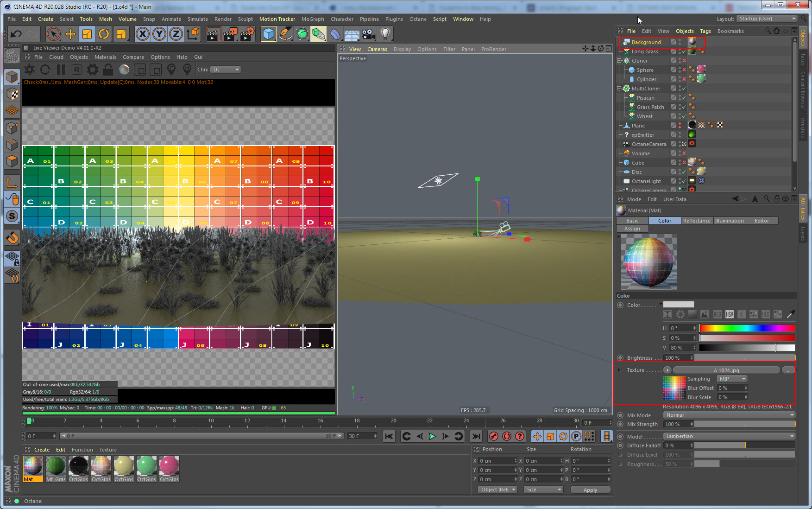Add a Cube primitive from the toolbar

point(269,34)
